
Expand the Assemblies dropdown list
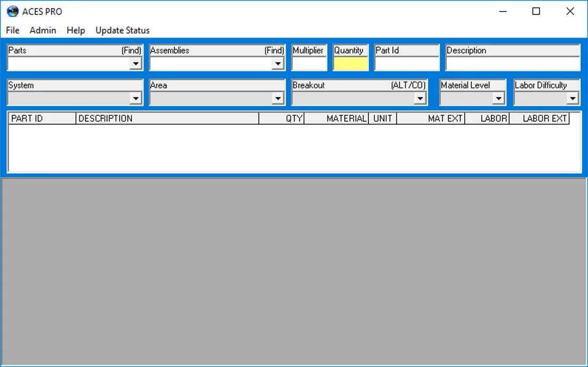[x=278, y=64]
